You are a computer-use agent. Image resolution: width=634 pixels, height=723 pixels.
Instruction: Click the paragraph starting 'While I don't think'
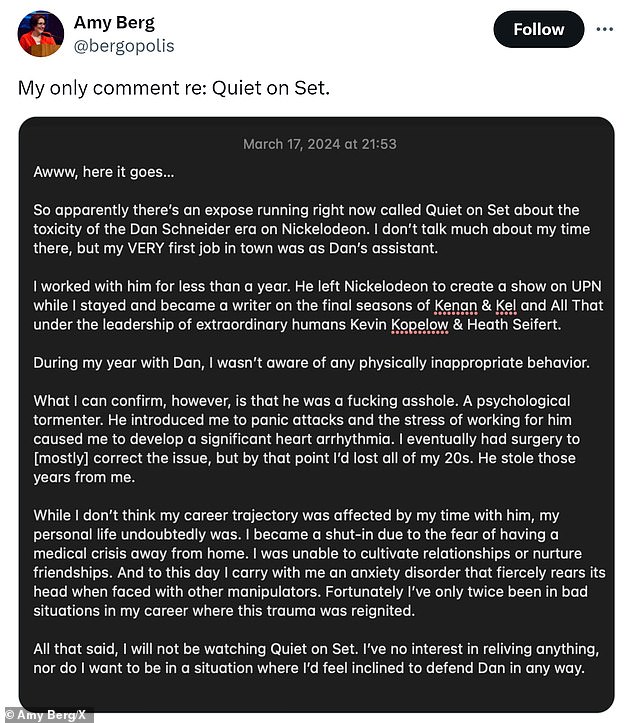pyautogui.click(x=319, y=563)
